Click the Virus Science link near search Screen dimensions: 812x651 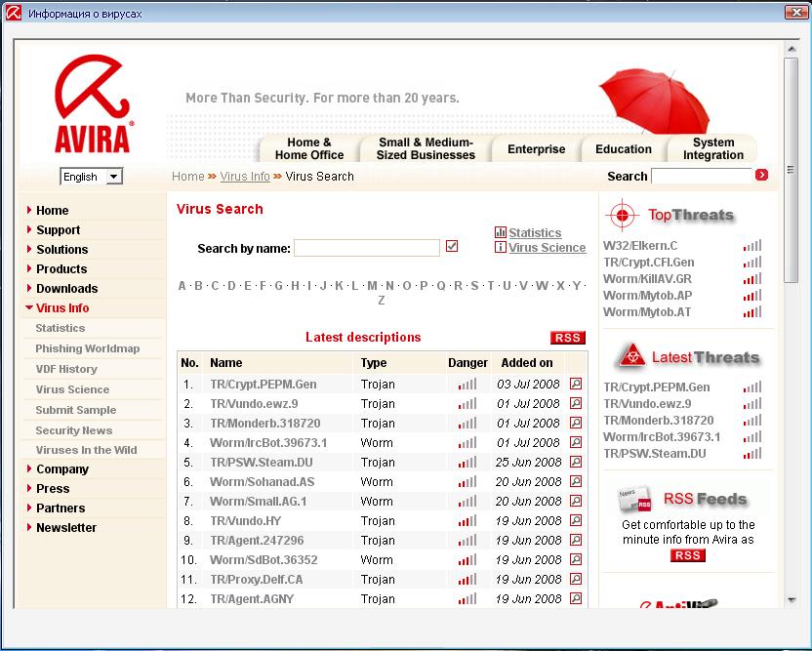[547, 248]
